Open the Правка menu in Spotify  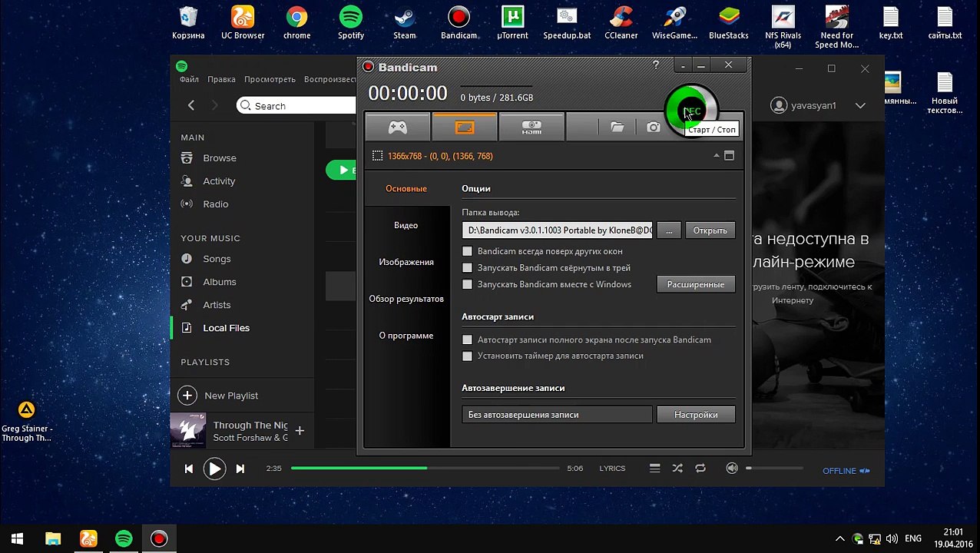coord(221,79)
